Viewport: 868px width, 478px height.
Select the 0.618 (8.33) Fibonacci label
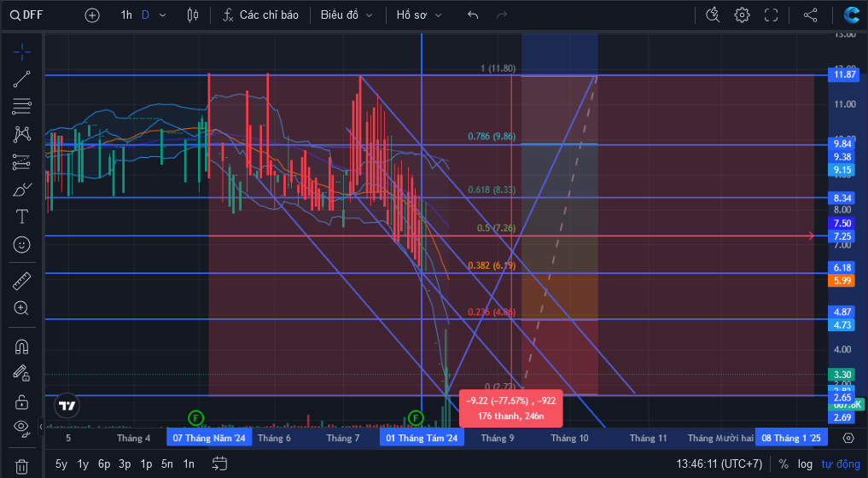coord(492,190)
